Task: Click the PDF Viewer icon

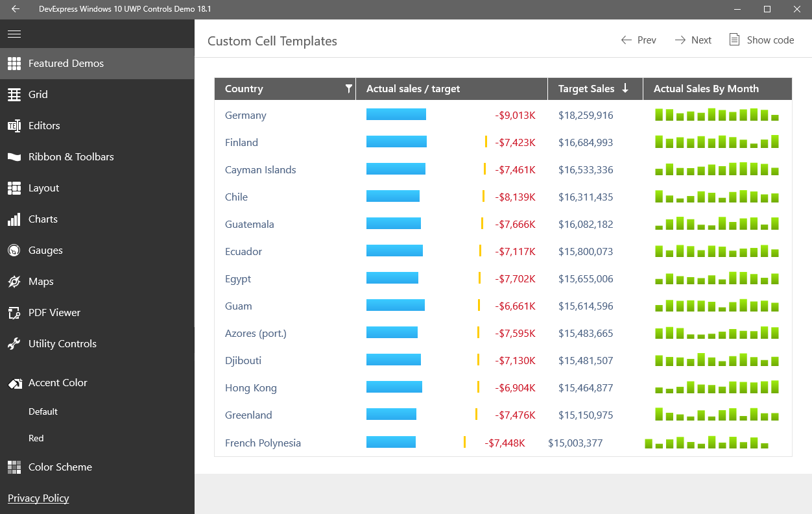Action: click(14, 313)
